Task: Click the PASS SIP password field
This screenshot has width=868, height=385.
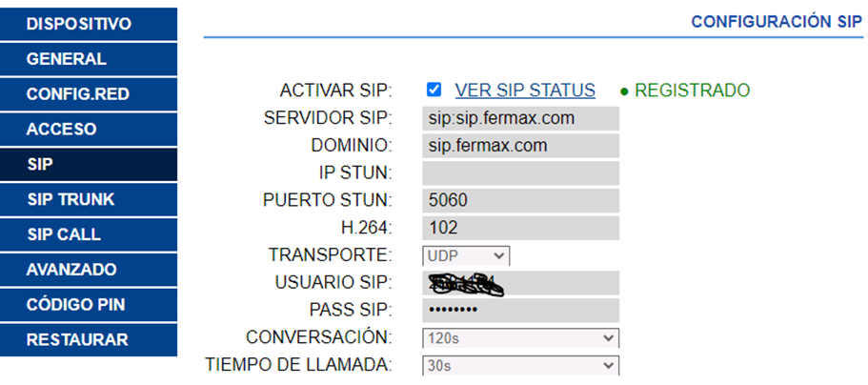Action: (520, 311)
